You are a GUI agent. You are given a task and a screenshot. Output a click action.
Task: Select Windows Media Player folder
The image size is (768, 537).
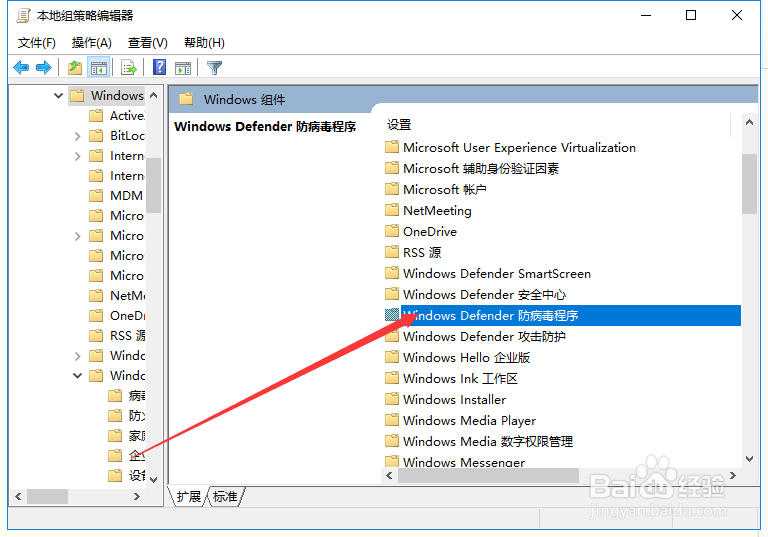pos(460,420)
